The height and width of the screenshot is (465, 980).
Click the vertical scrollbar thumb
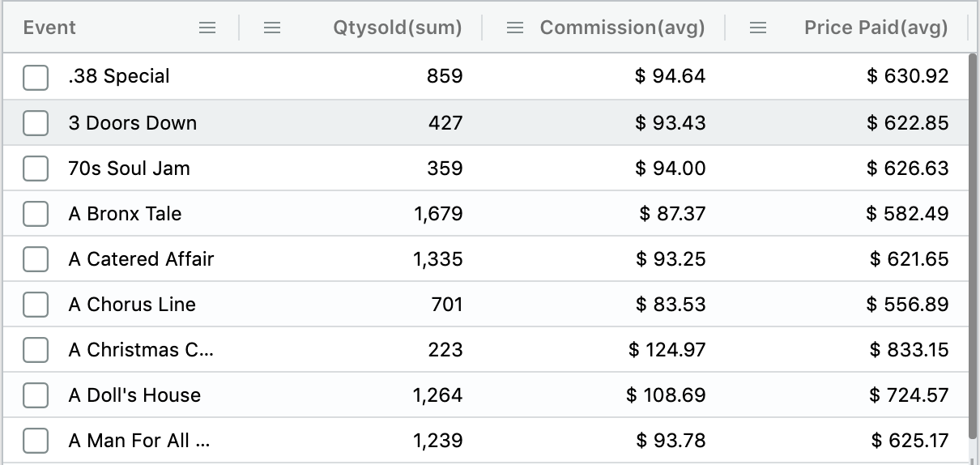pos(973,243)
